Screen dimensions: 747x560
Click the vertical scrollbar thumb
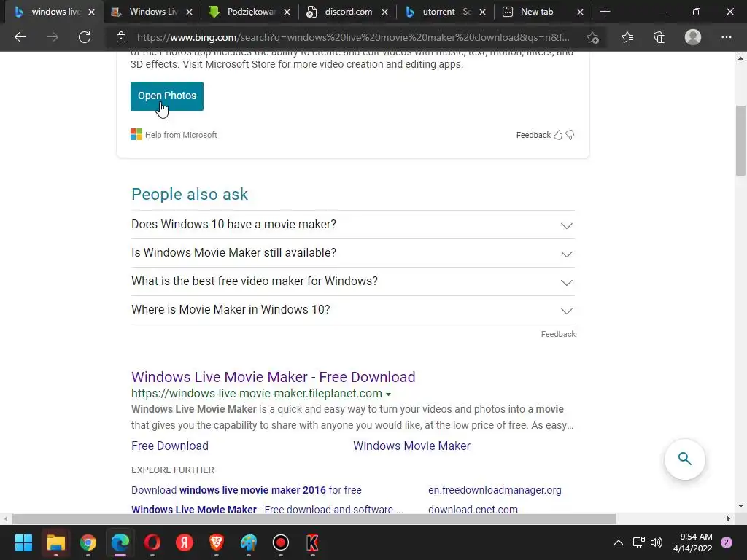pyautogui.click(x=740, y=141)
